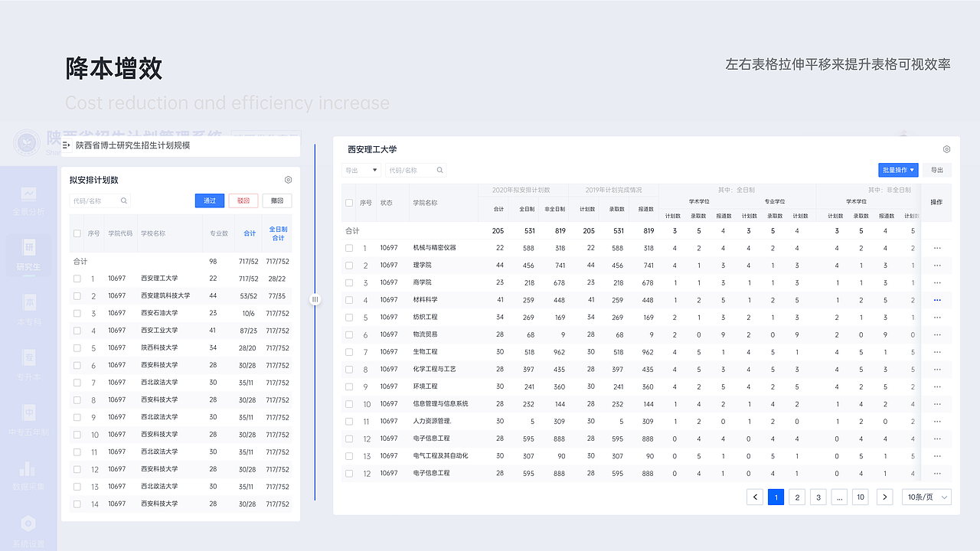
Task: Open the 本专科 sidebar icon
Action: tap(28, 303)
